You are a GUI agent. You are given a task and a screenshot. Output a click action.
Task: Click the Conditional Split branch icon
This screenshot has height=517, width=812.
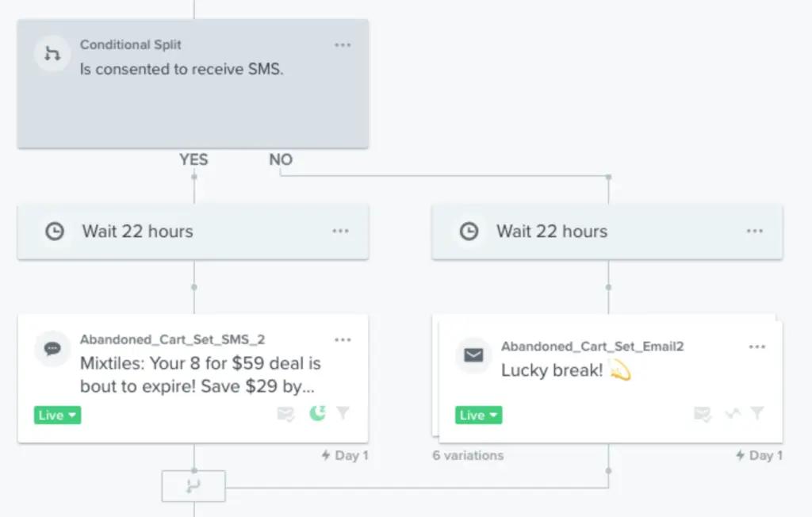coord(52,54)
